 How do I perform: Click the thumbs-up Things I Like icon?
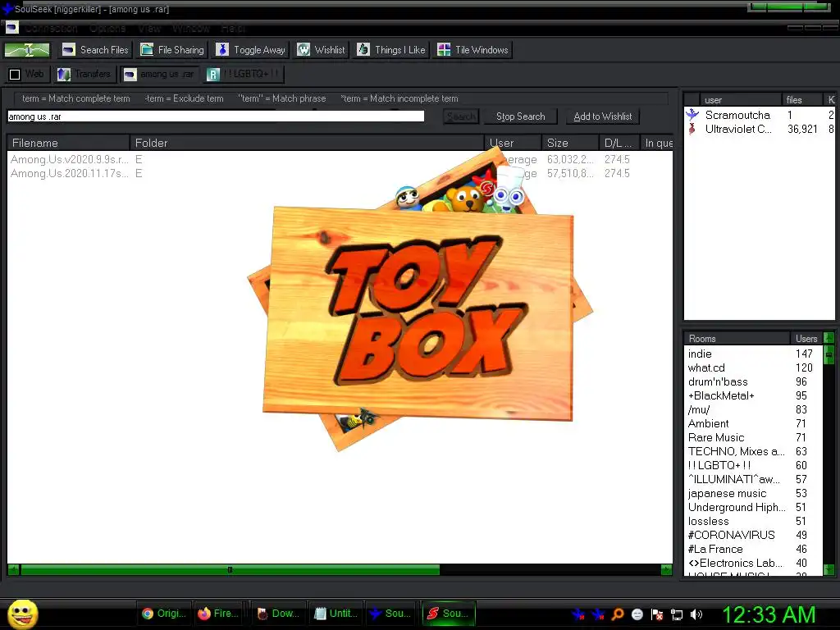[363, 50]
